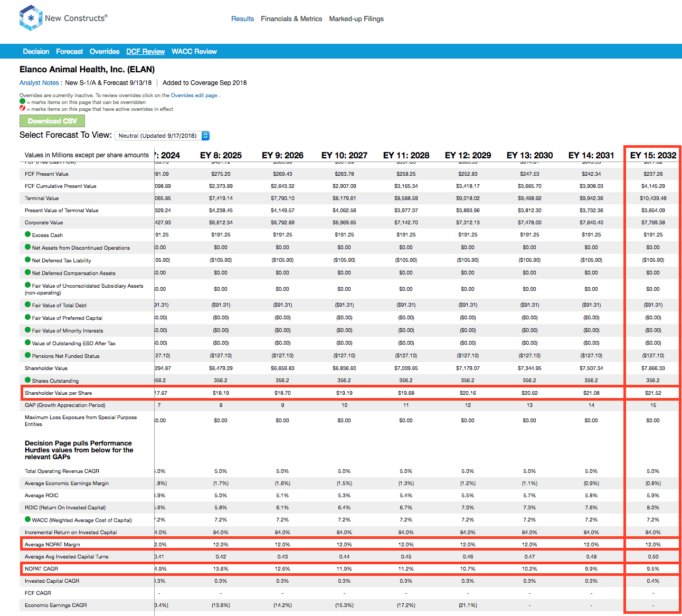Click Economic Earnings CAGR row label
Screen dimensions: 682x616
point(55,605)
